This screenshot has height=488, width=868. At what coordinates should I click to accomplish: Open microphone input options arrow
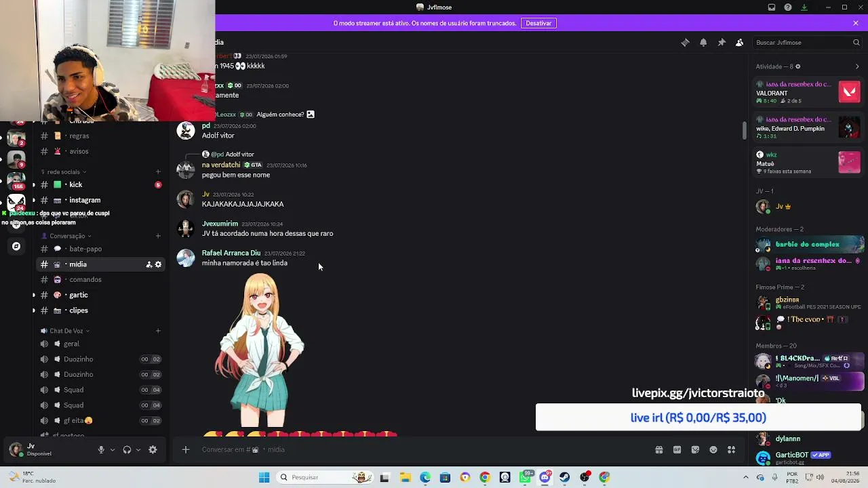point(113,449)
